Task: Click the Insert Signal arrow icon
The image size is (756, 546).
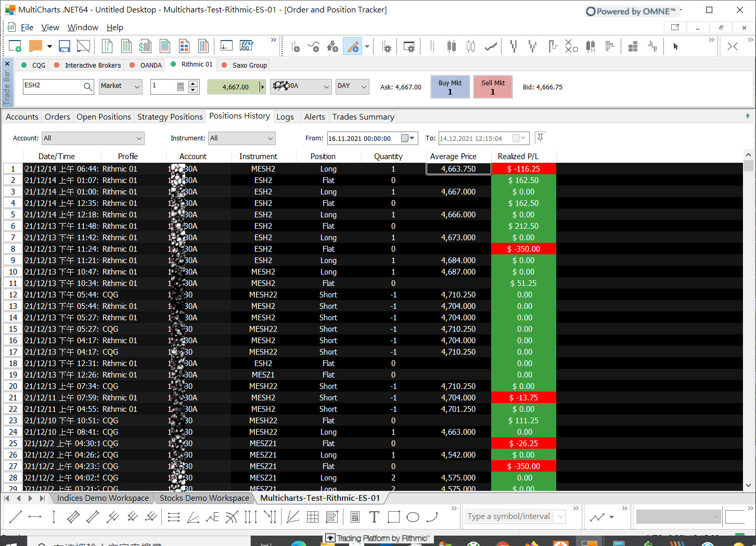Action: 332,47
